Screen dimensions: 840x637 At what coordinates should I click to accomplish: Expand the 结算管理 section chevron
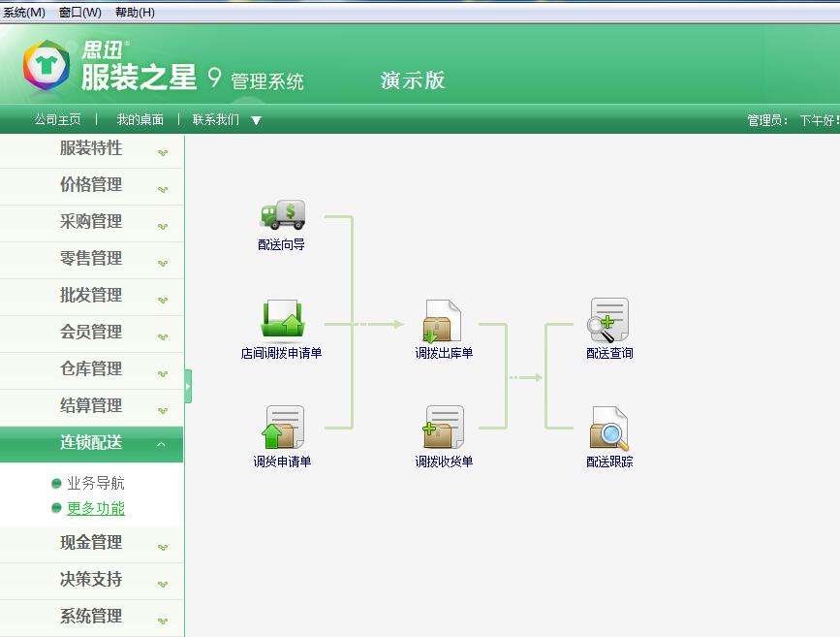coord(163,411)
